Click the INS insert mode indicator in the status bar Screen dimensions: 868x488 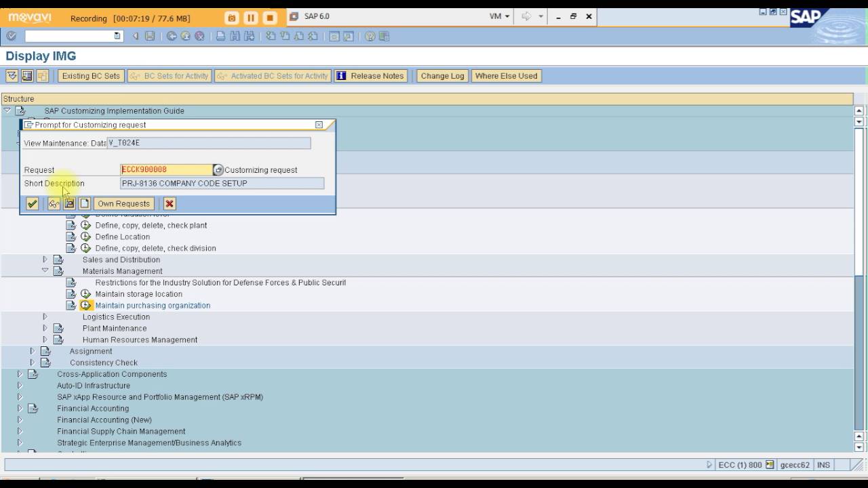(823, 465)
